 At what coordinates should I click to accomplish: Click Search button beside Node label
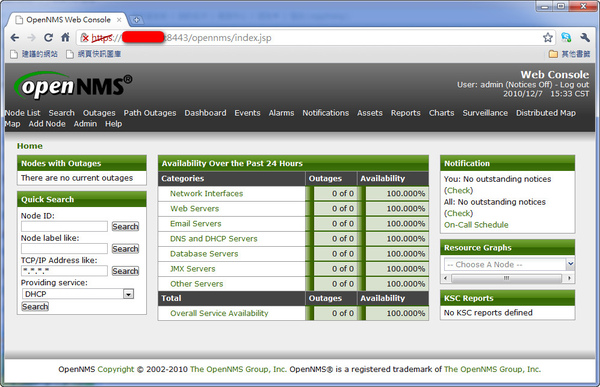pos(125,248)
